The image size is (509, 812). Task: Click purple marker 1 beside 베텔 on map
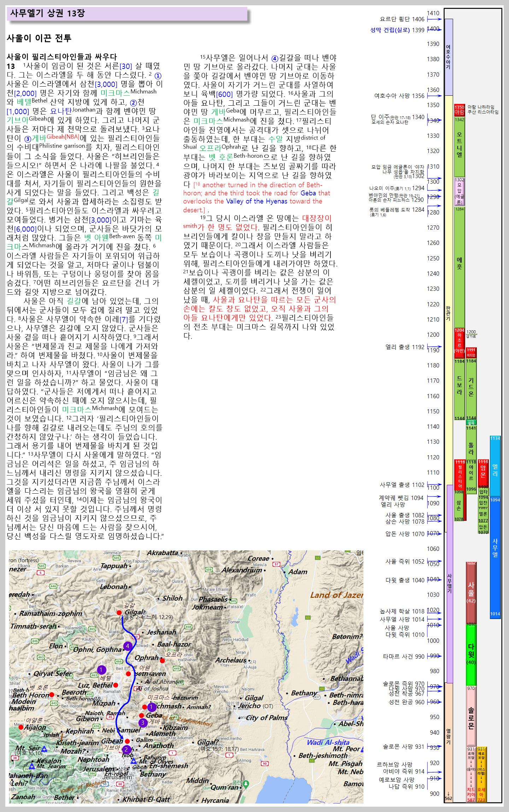[x=101, y=670]
